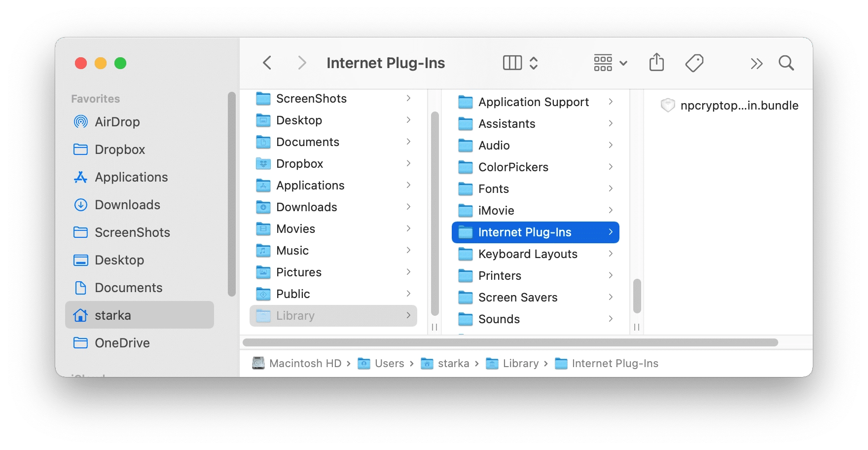Open Dropbox from the Favorites sidebar
This screenshot has height=450, width=868.
coord(120,150)
